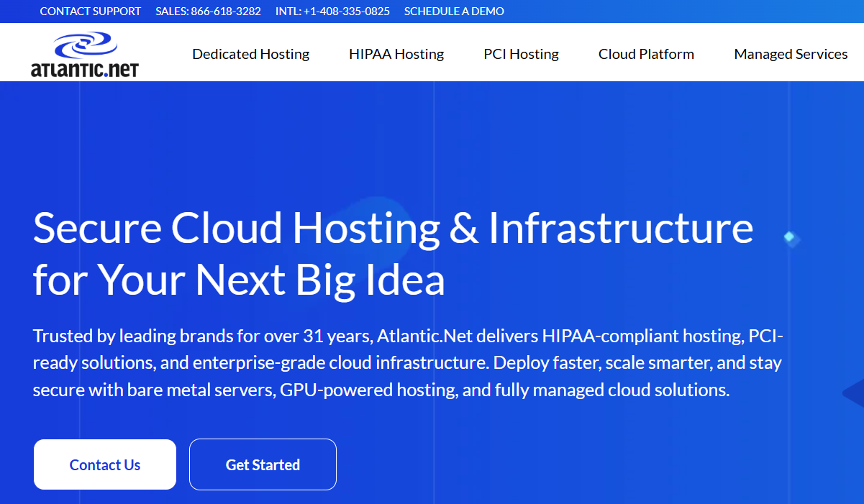Click the text "for Your Next Big Idea"
864x504 pixels.
tap(239, 280)
